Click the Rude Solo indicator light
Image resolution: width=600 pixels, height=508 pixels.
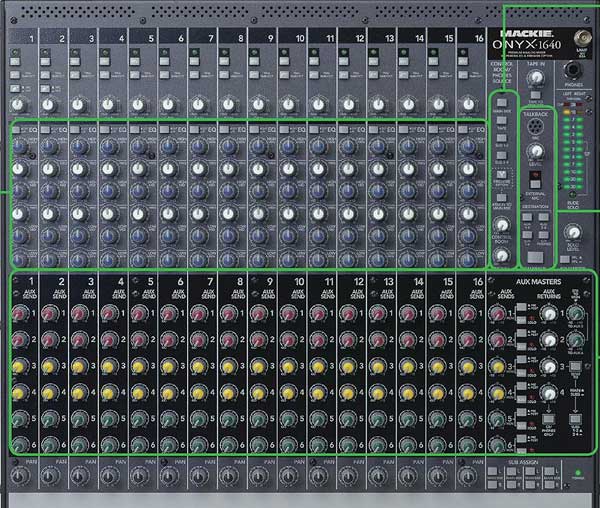pyautogui.click(x=572, y=195)
